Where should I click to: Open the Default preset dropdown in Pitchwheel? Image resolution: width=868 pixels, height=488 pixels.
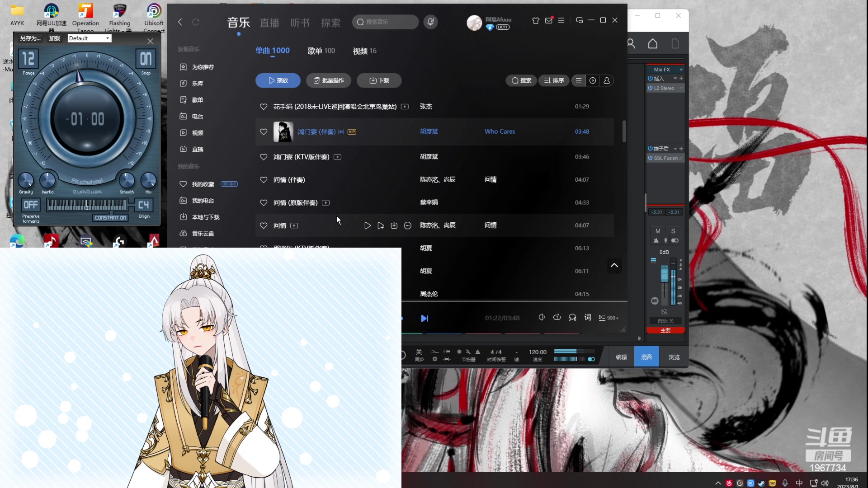90,38
